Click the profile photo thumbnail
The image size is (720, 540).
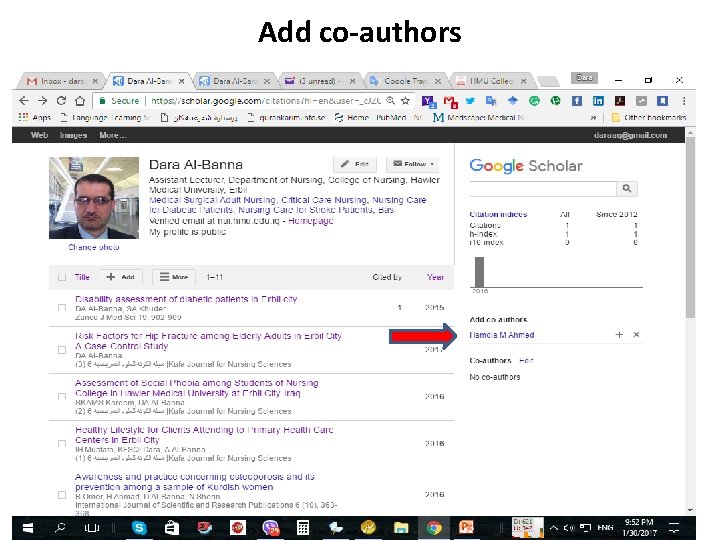point(94,198)
